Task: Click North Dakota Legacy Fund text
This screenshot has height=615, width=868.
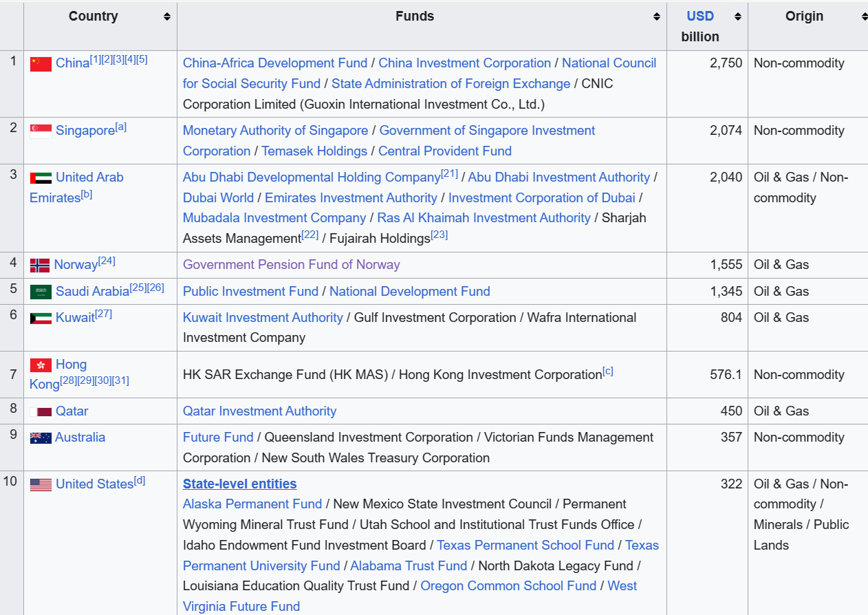Action: click(555, 566)
